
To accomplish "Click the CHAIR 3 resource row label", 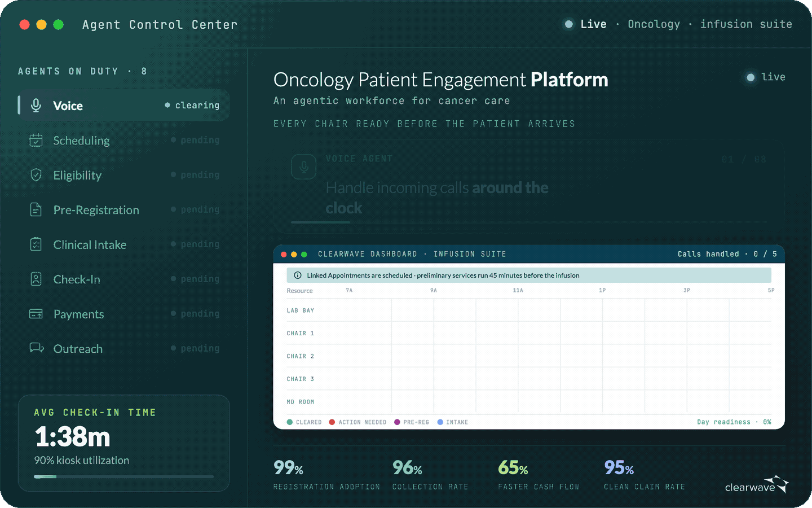I will coord(300,379).
